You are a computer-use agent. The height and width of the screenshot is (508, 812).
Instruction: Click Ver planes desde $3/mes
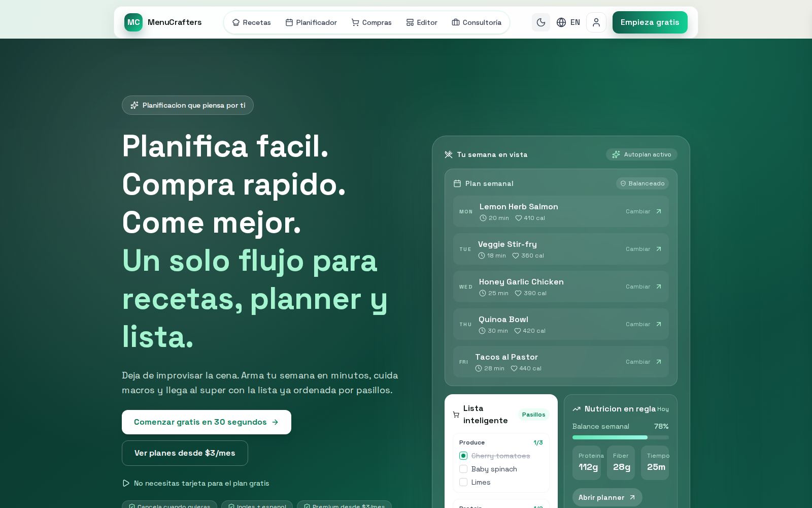[185, 453]
